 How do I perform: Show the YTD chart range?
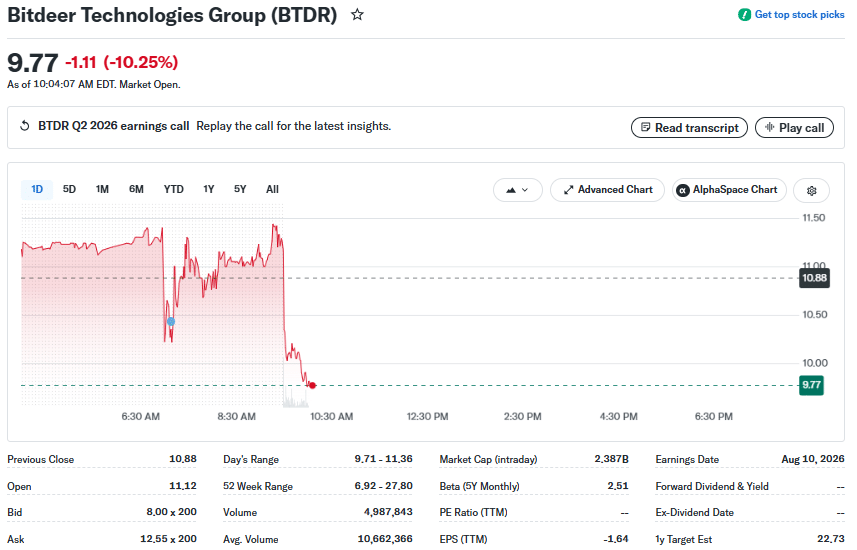173,189
